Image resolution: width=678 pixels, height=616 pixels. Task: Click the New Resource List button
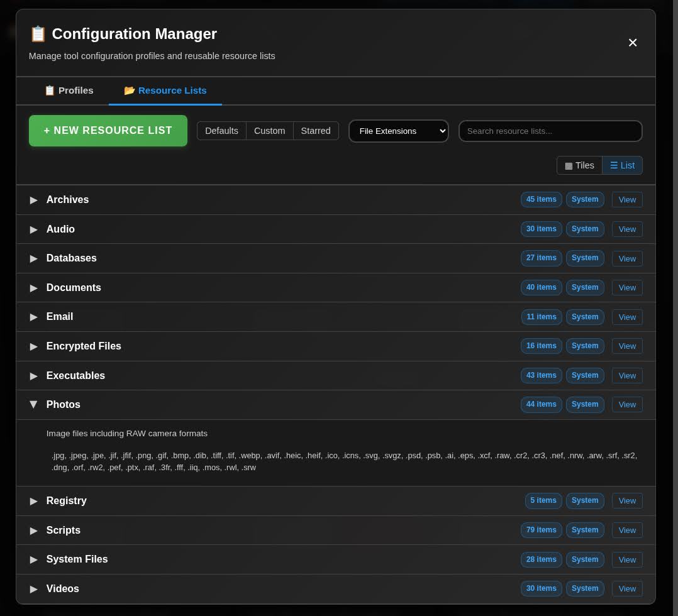(x=108, y=131)
